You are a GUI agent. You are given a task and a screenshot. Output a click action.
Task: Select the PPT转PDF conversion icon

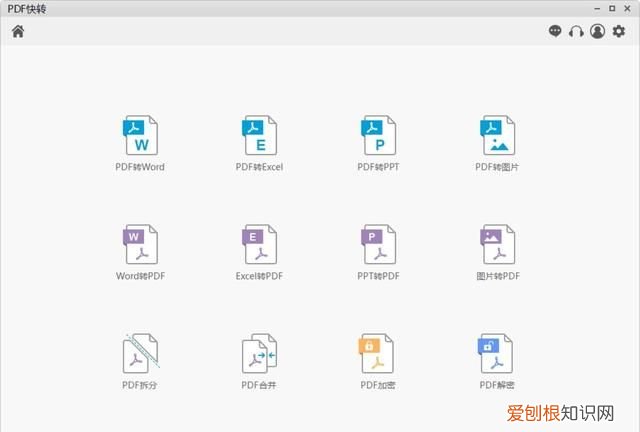click(379, 244)
